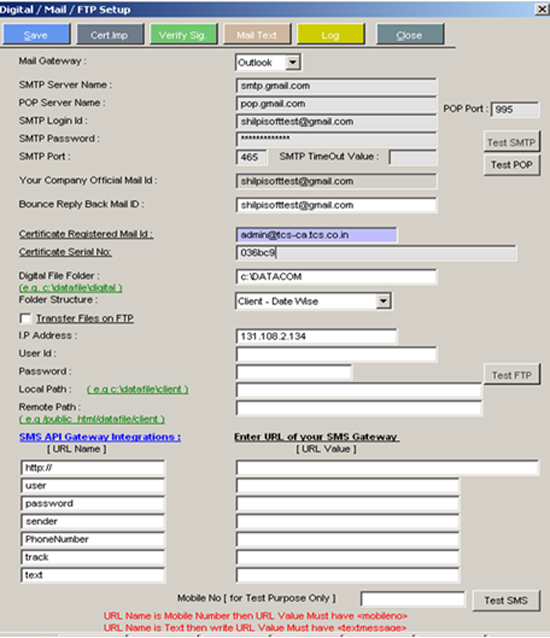Click the green e.g. c:\datafile\digital hint text

pyautogui.click(x=70, y=288)
